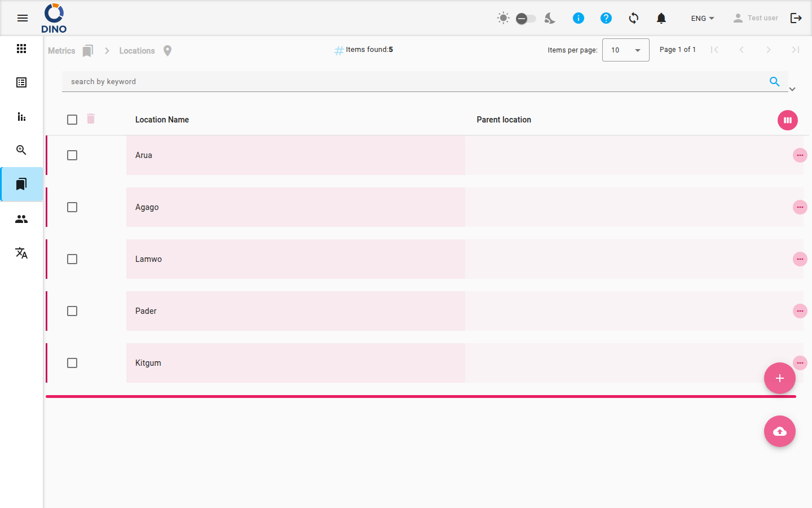The width and height of the screenshot is (812, 508).
Task: Select the Agago location name
Action: [x=147, y=207]
